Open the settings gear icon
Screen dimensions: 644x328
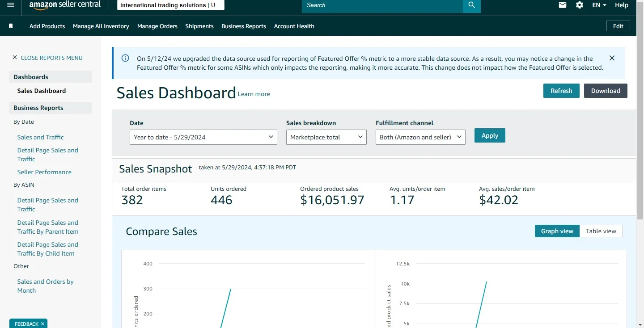point(580,5)
